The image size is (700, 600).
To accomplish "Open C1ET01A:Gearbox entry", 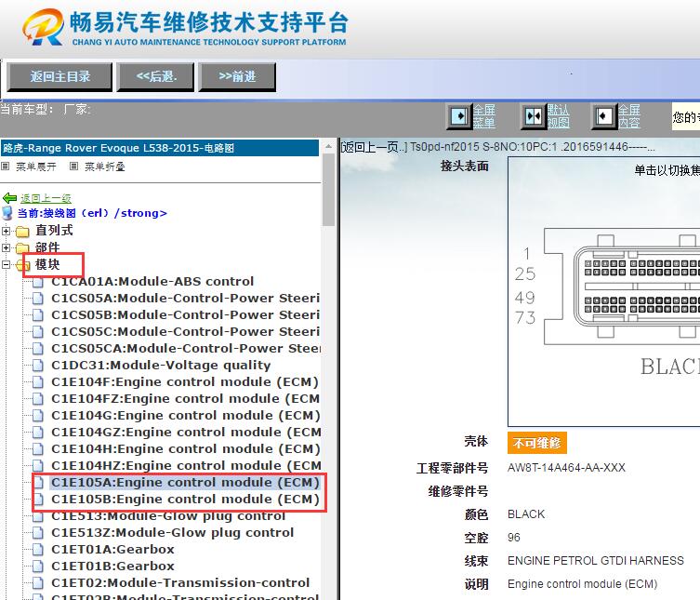I will (112, 550).
